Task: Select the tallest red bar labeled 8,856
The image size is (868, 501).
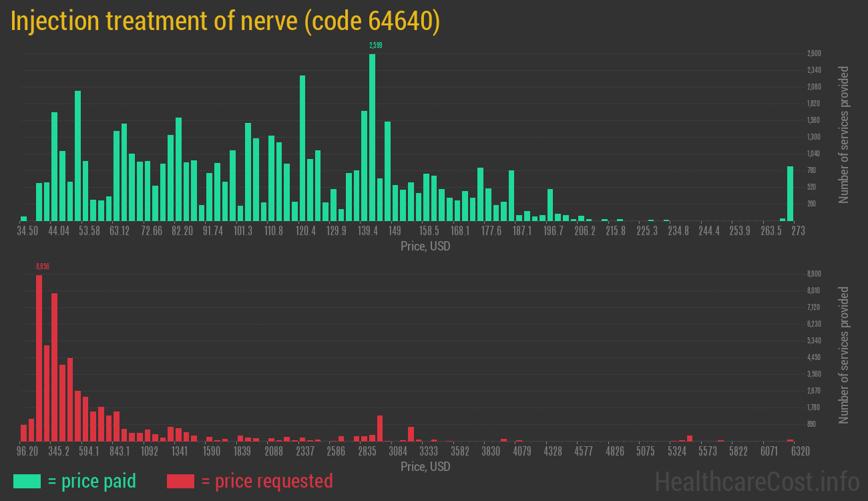Action: point(39,357)
